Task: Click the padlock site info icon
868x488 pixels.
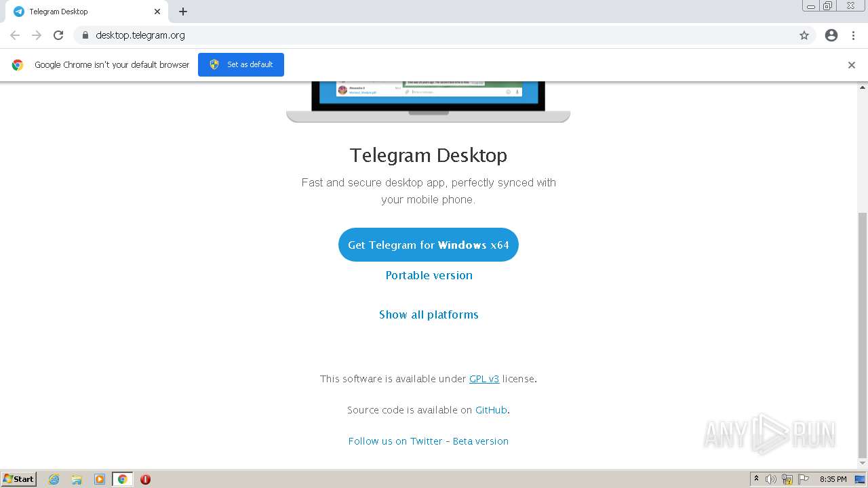Action: 85,35
